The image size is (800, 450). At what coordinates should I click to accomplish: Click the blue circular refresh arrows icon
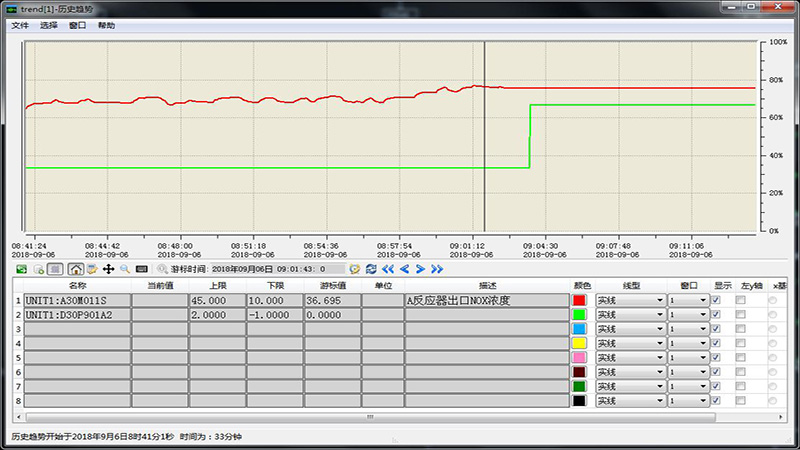point(371,269)
